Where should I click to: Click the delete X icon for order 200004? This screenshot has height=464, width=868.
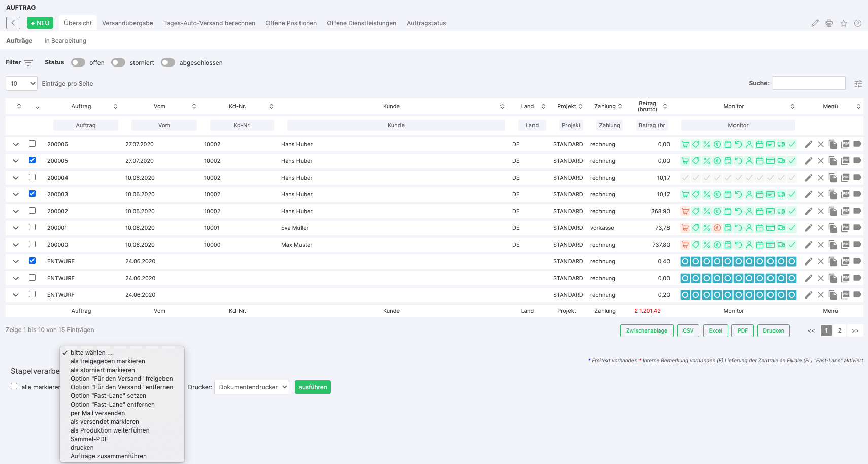point(820,178)
